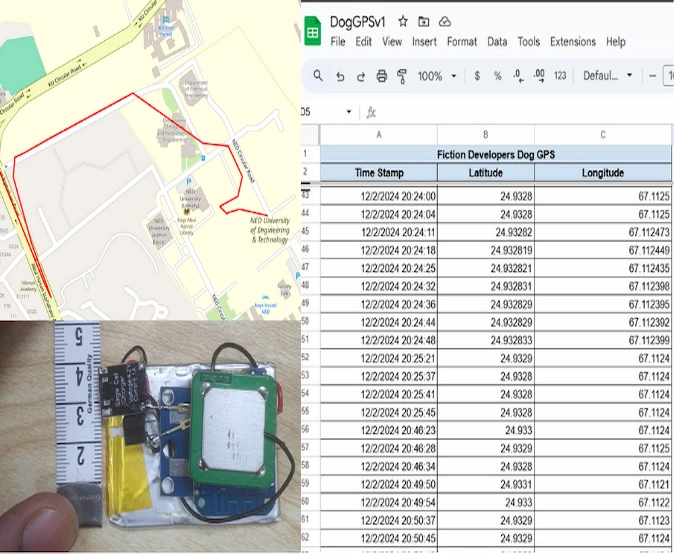This screenshot has height=554, width=674.
Task: Select timestamp cell 12/2/2024 20:24:48
Action: coord(379,340)
